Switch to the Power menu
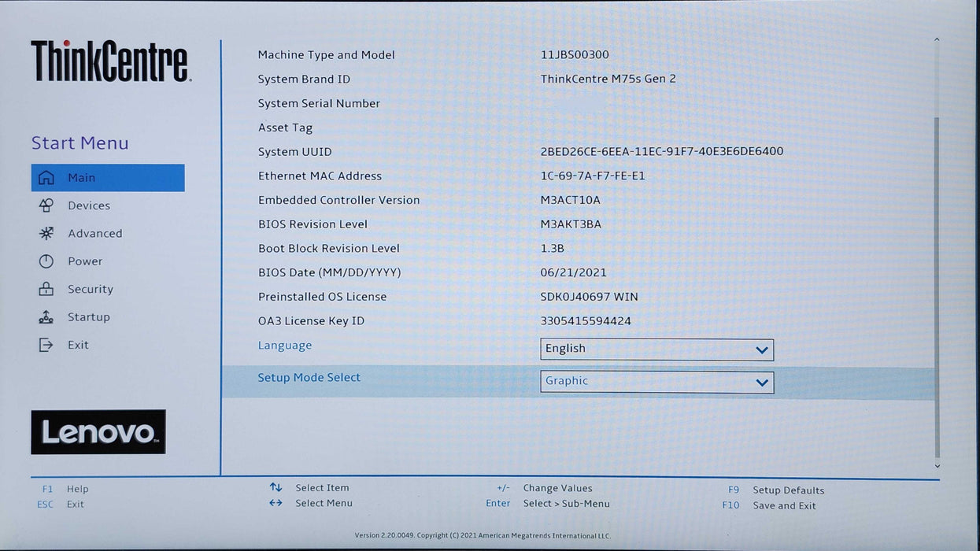 (85, 261)
